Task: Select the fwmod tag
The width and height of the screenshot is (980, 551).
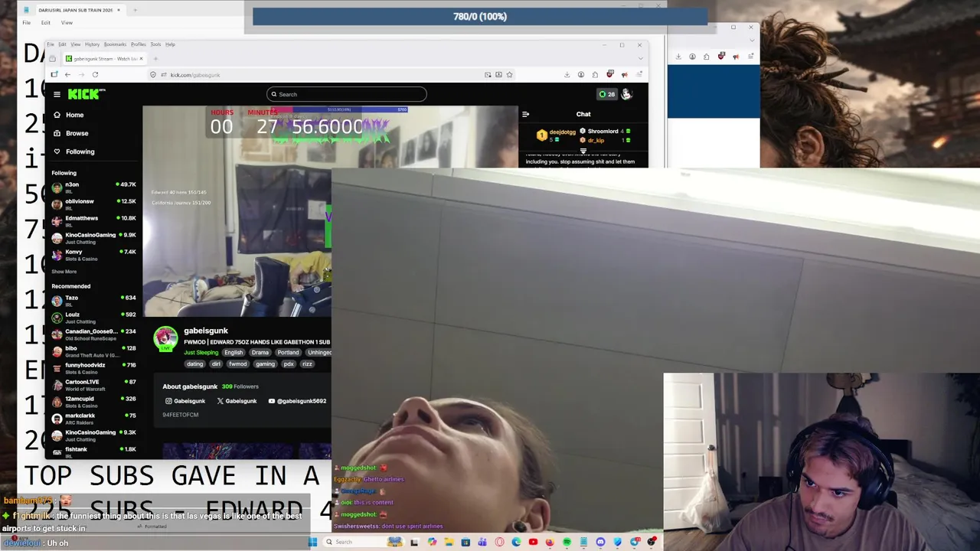Action: [237, 364]
